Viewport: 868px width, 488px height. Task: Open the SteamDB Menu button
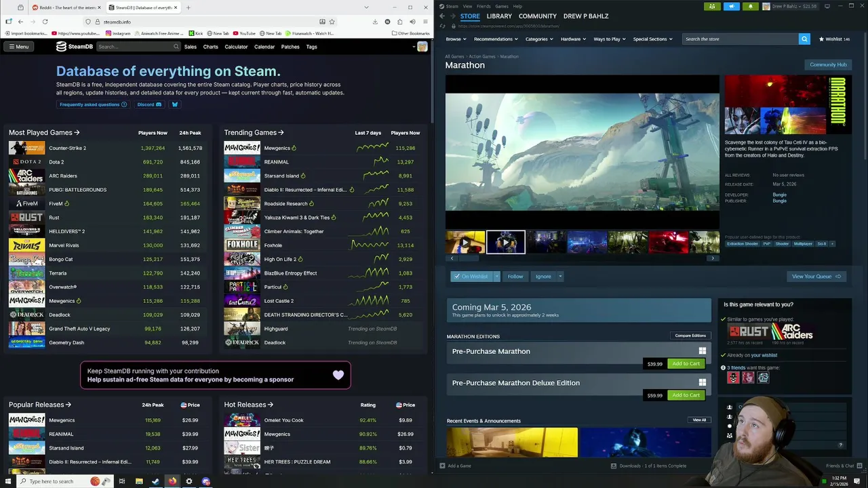pos(18,47)
